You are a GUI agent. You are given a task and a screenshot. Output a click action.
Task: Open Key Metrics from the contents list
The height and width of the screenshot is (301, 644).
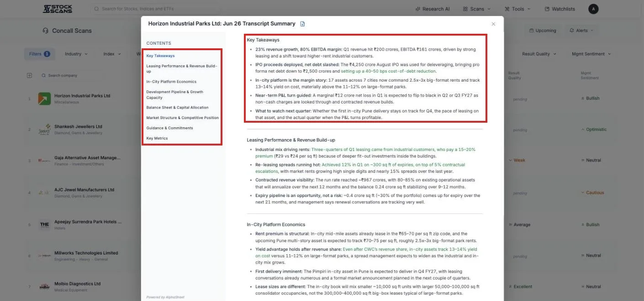coord(157,138)
